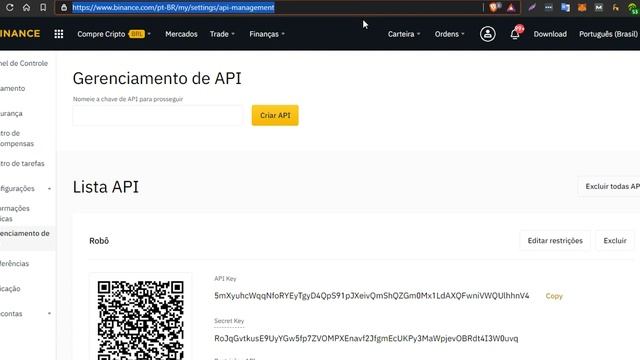Select the browser address bar URL
640x360 pixels.
[173, 7]
